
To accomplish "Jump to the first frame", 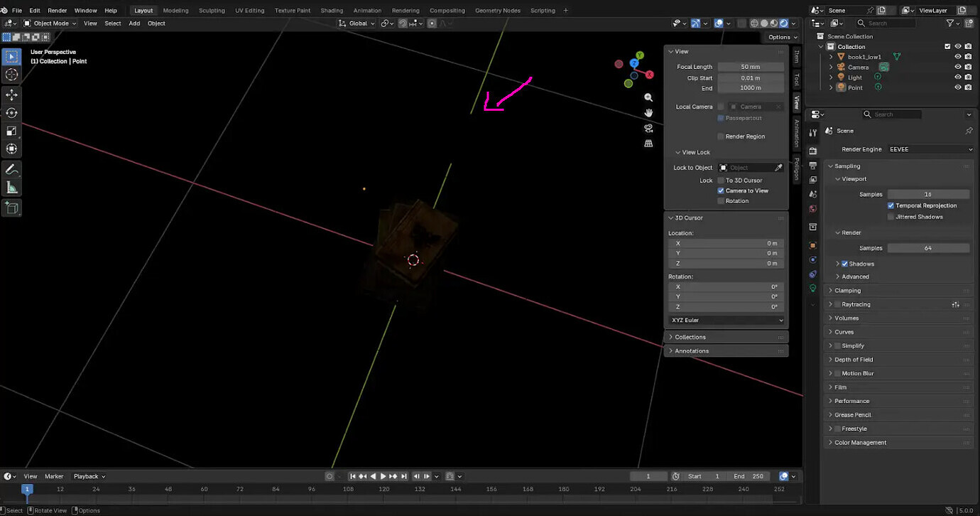I will point(353,476).
